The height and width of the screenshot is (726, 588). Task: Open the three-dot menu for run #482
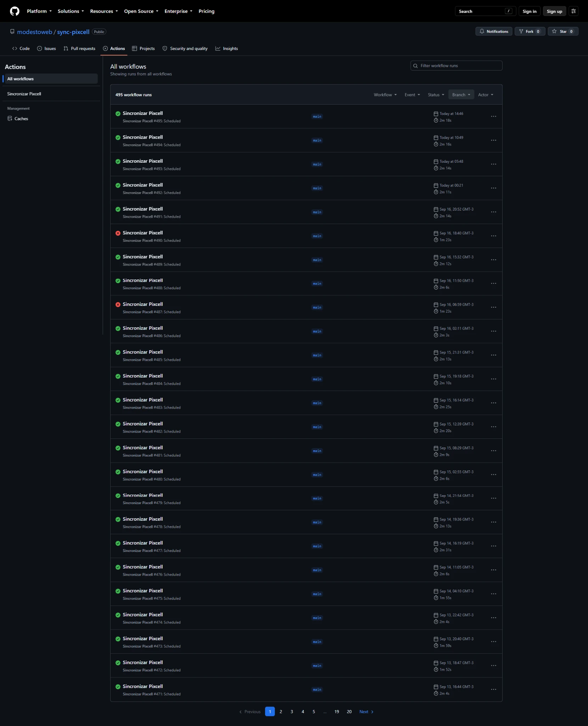click(493, 427)
